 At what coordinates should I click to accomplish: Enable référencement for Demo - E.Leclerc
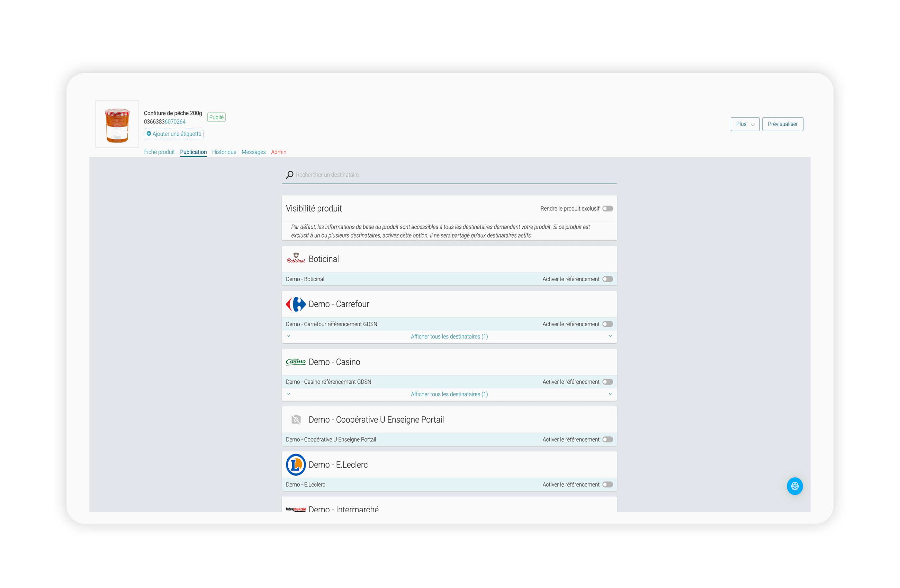tap(607, 485)
